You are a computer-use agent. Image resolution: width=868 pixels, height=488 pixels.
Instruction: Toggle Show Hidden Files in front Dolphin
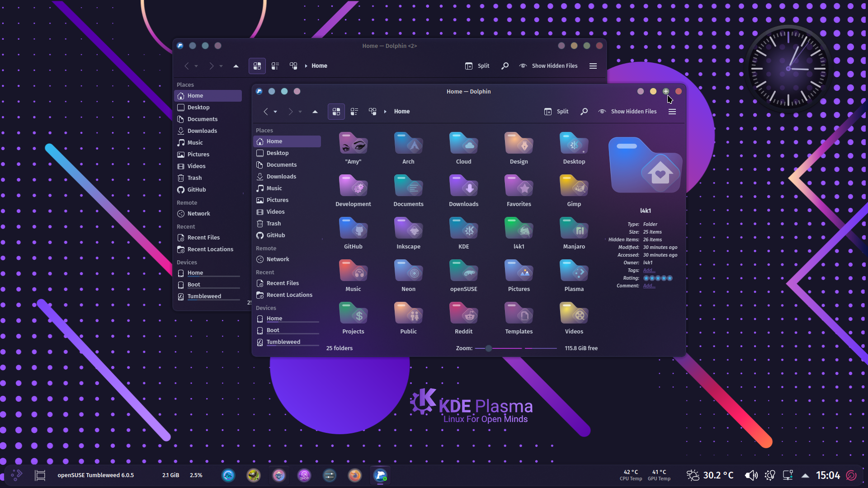(627, 112)
